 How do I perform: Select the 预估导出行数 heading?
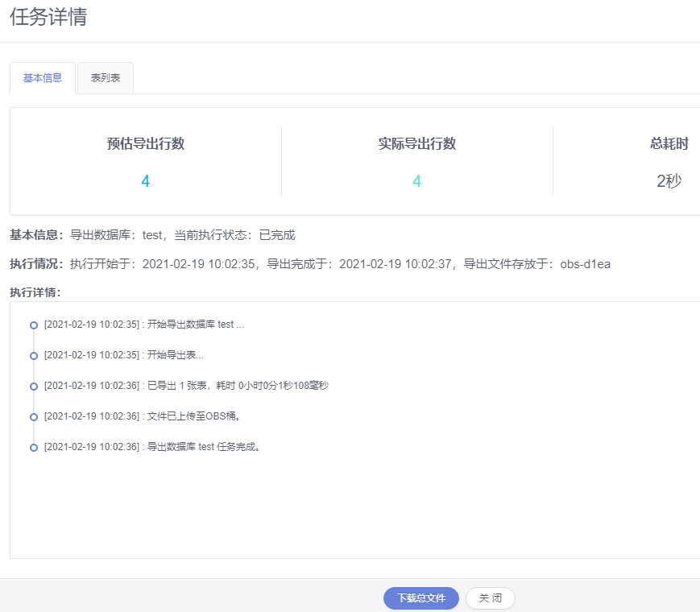(146, 143)
